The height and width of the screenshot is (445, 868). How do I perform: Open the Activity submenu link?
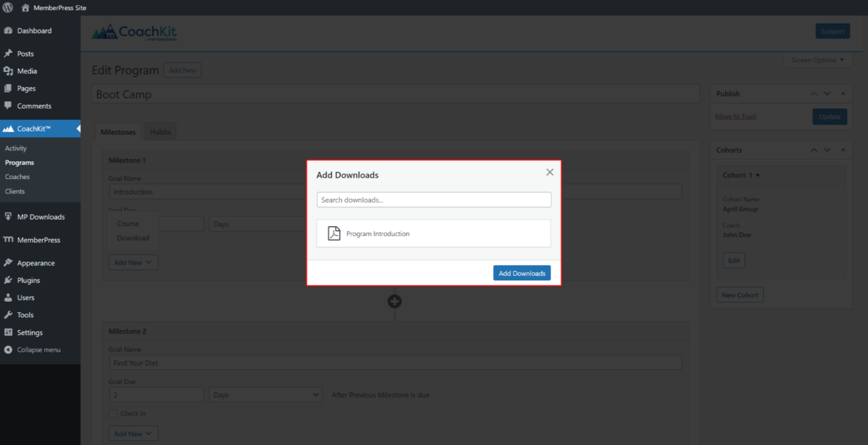[x=16, y=148]
